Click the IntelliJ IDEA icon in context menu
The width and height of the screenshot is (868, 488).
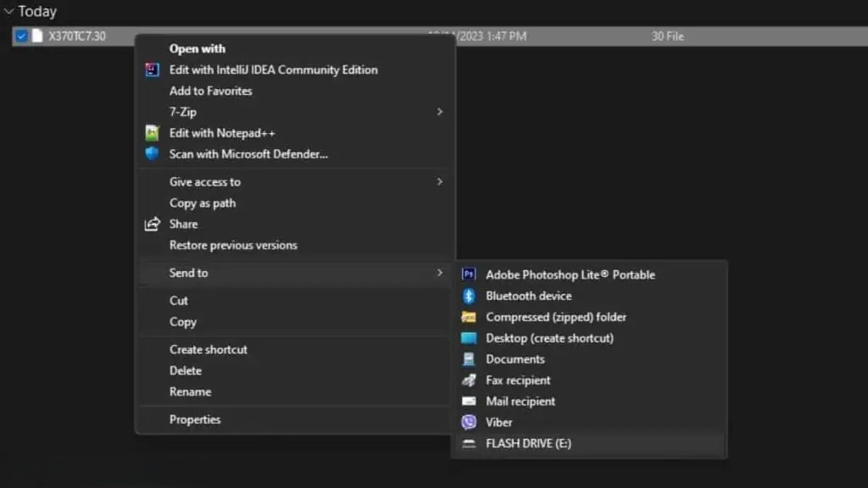tap(153, 69)
